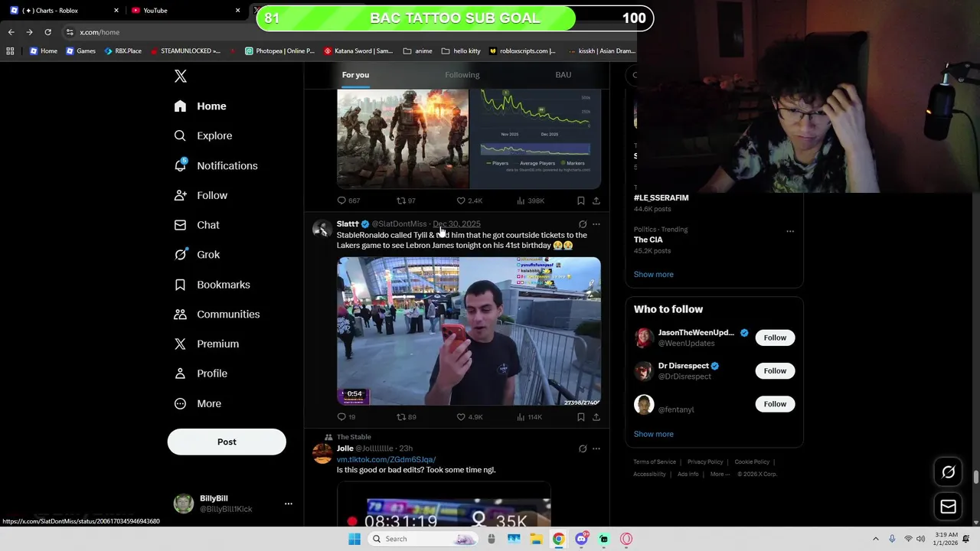Open Grok from the sidebar

pos(197,255)
